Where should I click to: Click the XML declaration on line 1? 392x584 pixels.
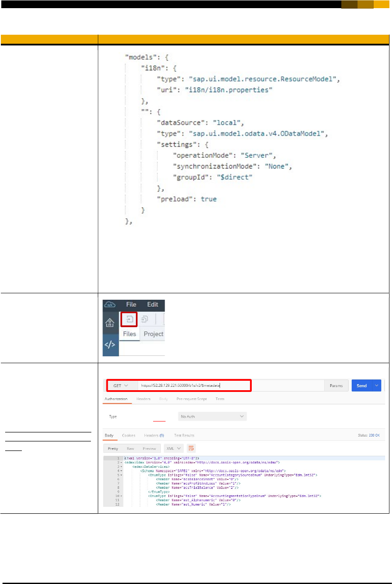(x=162, y=458)
